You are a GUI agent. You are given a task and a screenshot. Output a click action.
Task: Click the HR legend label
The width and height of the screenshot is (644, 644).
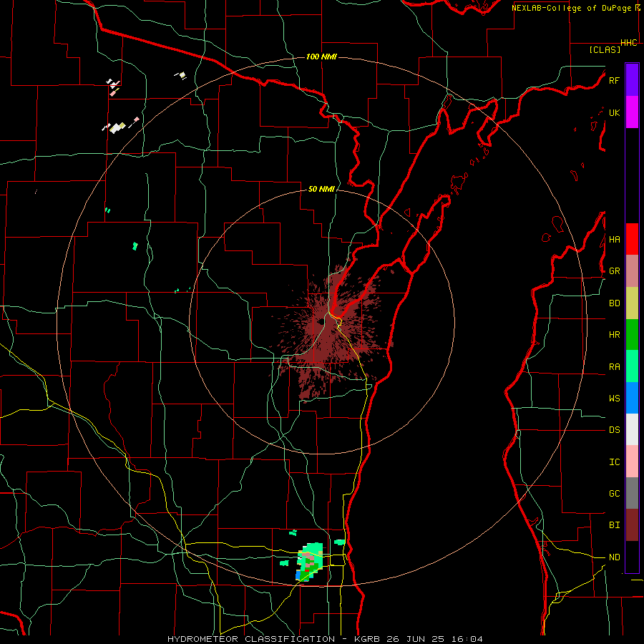614,335
